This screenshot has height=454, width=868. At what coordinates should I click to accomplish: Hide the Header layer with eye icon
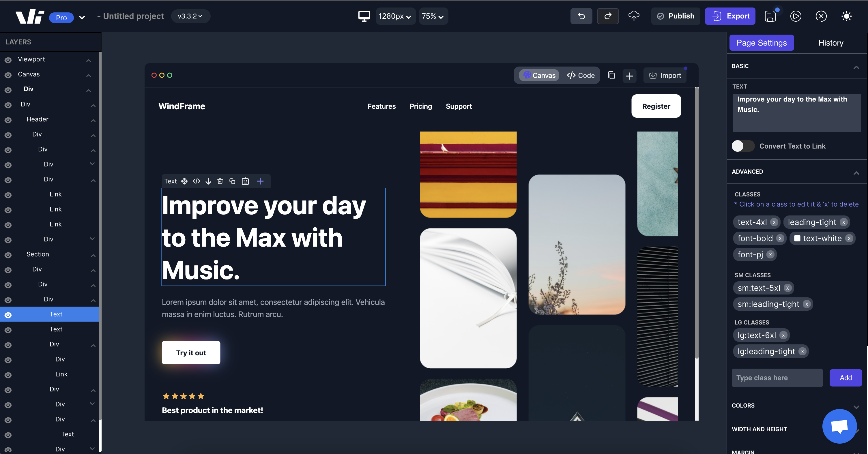coord(8,120)
